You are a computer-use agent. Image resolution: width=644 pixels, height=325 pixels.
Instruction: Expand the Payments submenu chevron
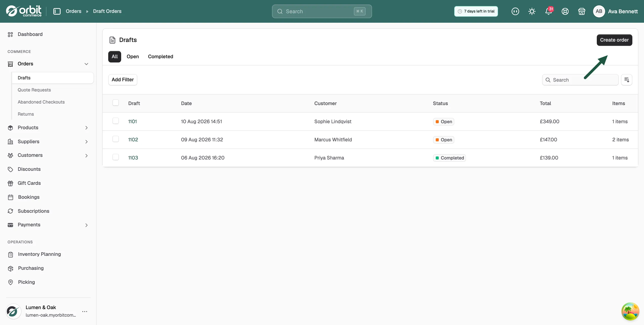[x=86, y=225]
